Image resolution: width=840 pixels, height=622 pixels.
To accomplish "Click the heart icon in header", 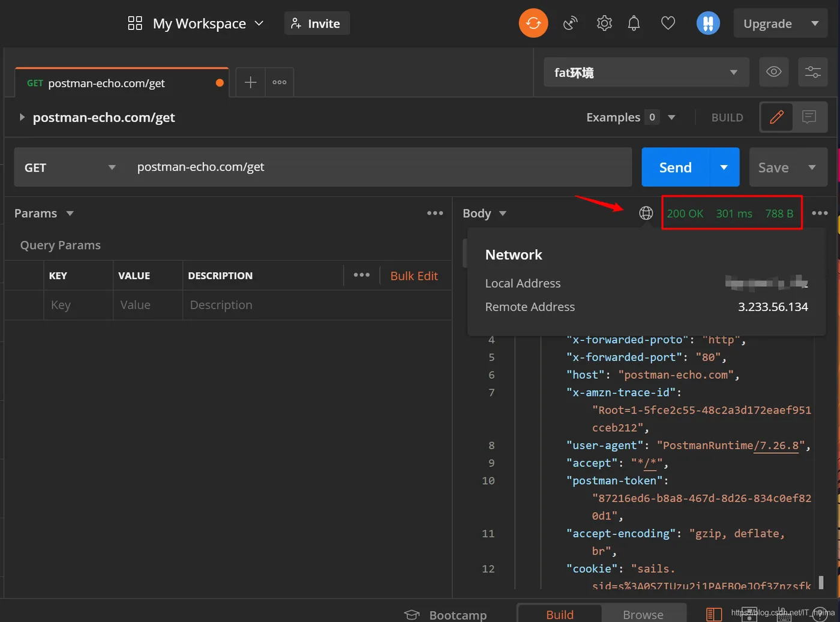I will pos(668,23).
